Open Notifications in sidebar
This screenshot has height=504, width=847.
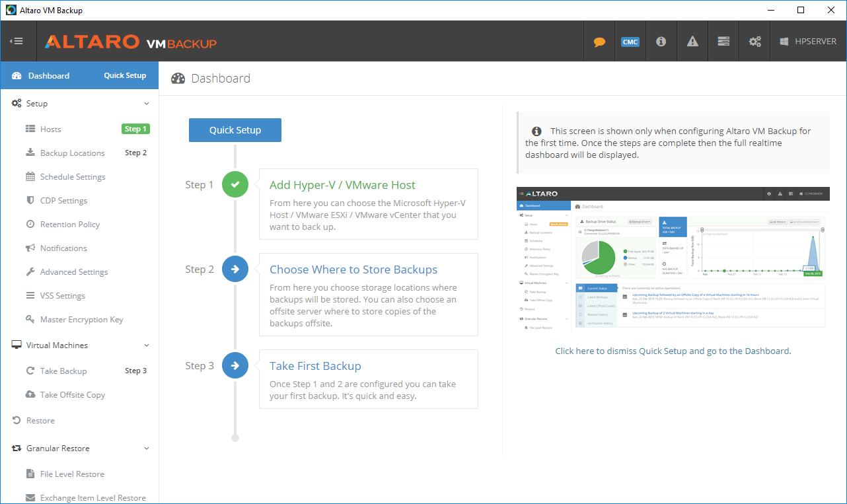pos(63,248)
